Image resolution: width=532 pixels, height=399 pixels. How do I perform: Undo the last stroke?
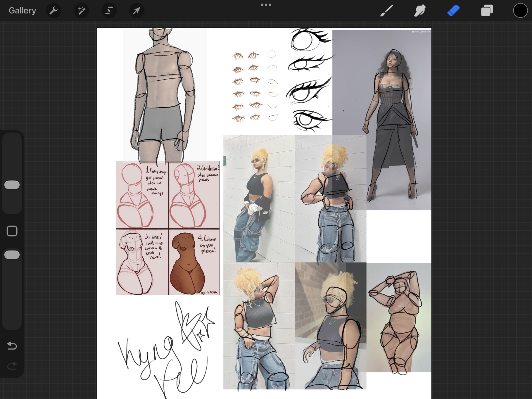click(12, 346)
